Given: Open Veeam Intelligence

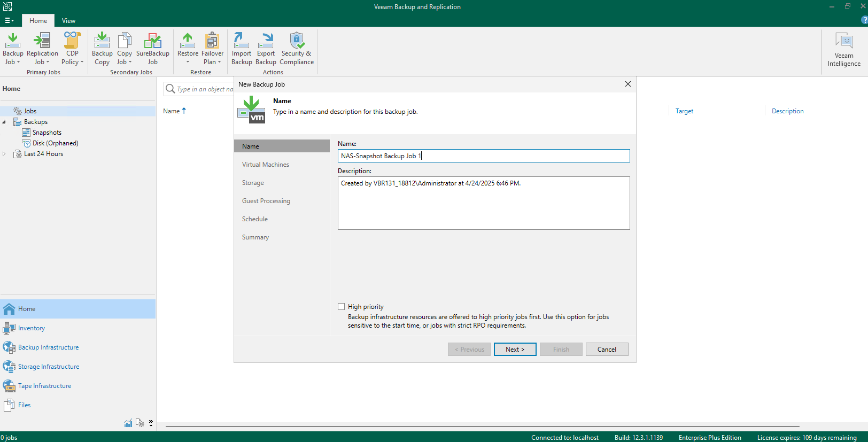Looking at the screenshot, I should click(x=844, y=49).
